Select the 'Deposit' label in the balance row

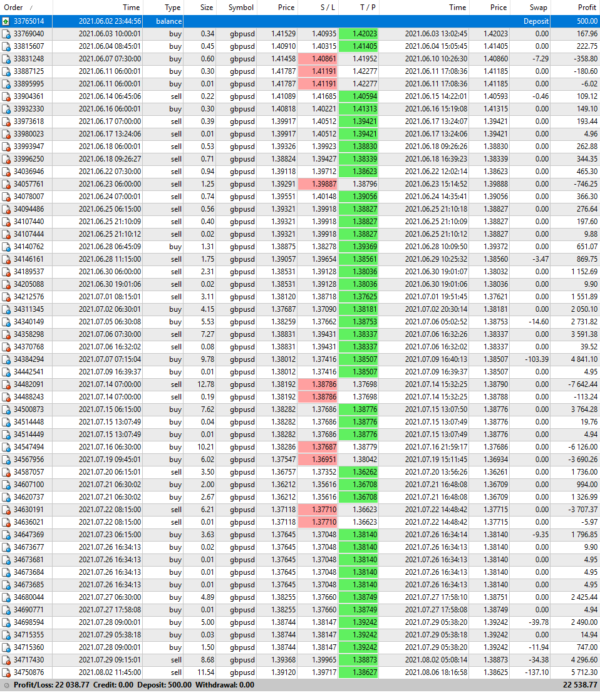point(536,21)
